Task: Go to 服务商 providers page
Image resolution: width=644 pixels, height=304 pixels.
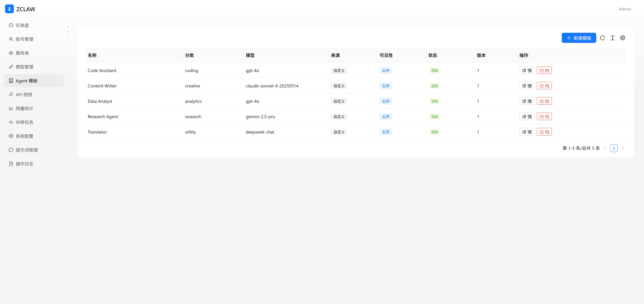Action: tap(22, 53)
